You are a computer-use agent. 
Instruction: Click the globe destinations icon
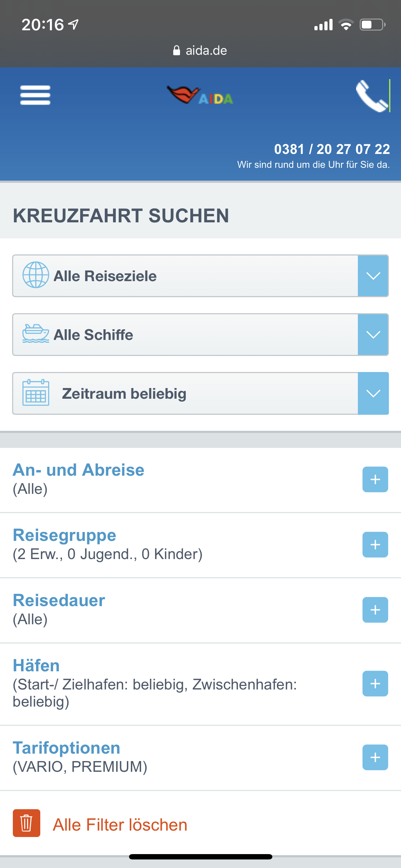point(36,275)
